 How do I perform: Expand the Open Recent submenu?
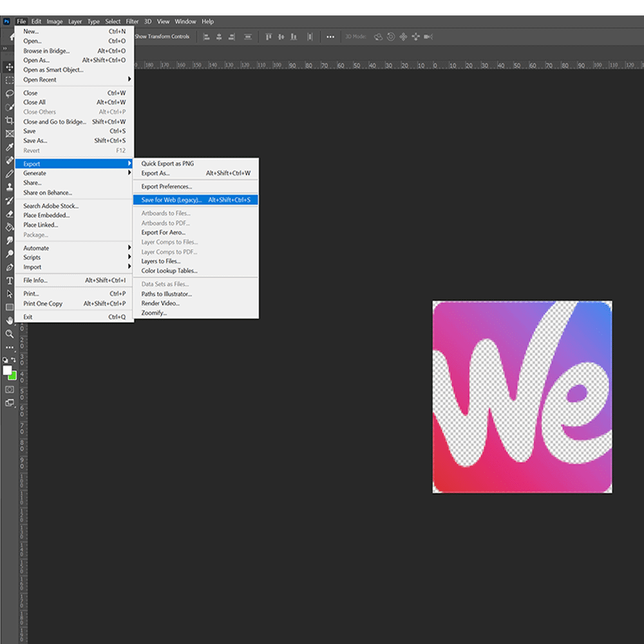click(74, 80)
